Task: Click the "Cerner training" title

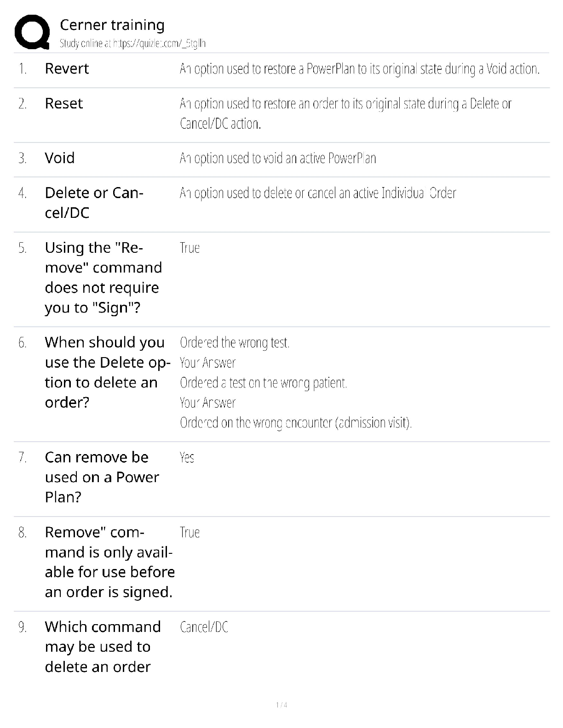Action: tap(112, 25)
